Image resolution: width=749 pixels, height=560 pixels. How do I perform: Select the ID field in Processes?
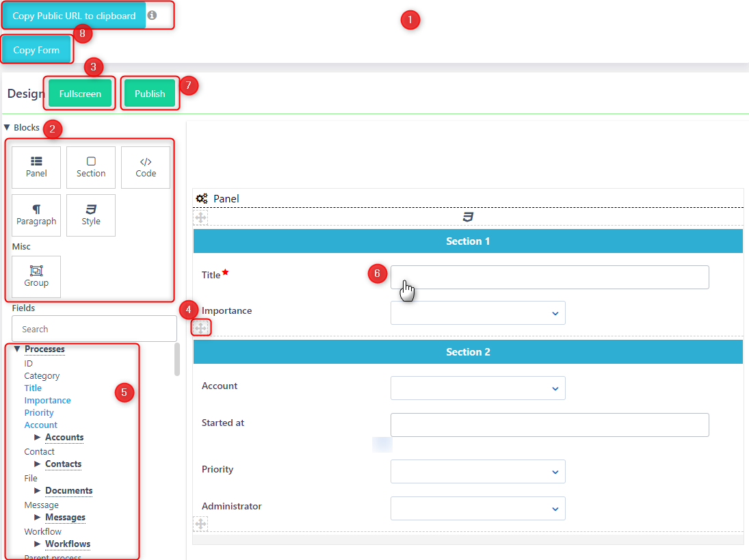click(x=28, y=363)
